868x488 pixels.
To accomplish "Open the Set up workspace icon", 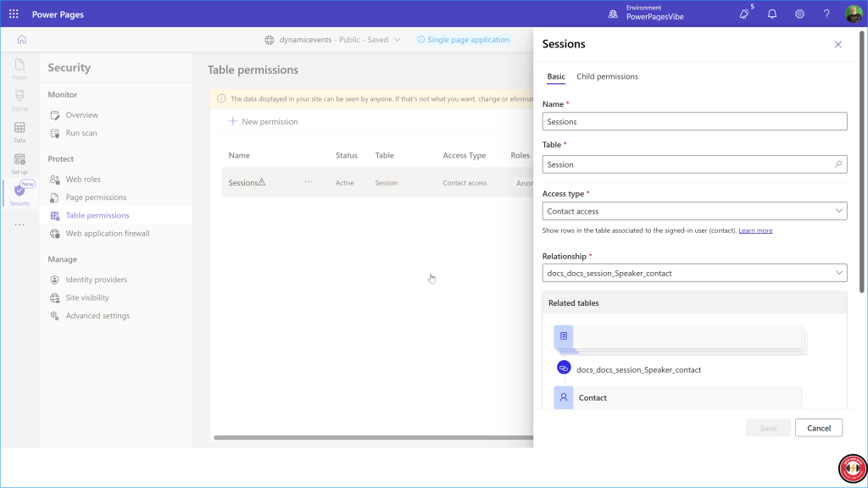I will coord(19,162).
